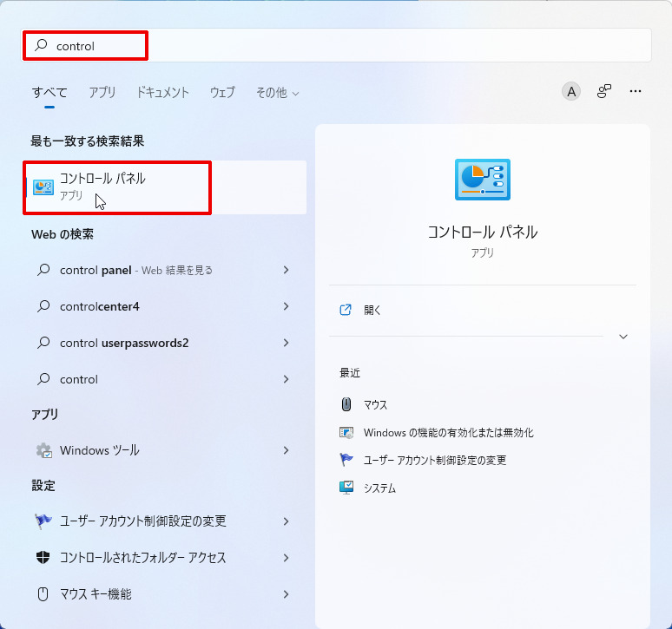Switch to the ドキュメント tab
672x629 pixels.
tap(162, 92)
